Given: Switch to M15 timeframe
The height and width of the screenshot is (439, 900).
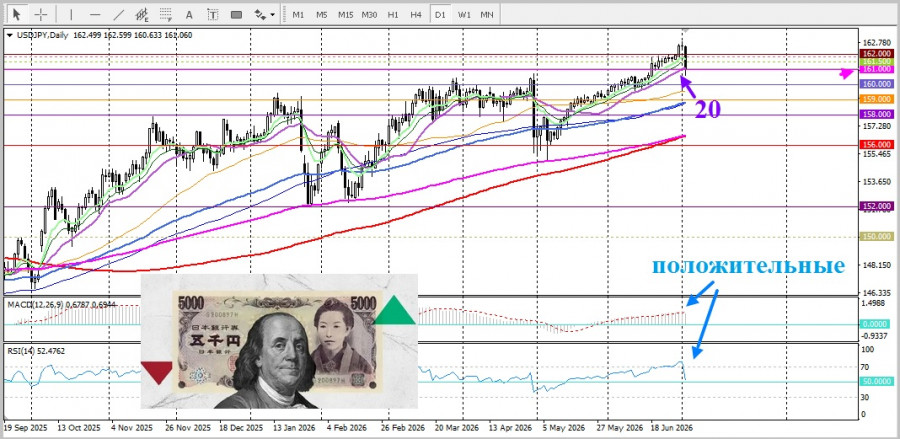Looking at the screenshot, I should point(346,14).
